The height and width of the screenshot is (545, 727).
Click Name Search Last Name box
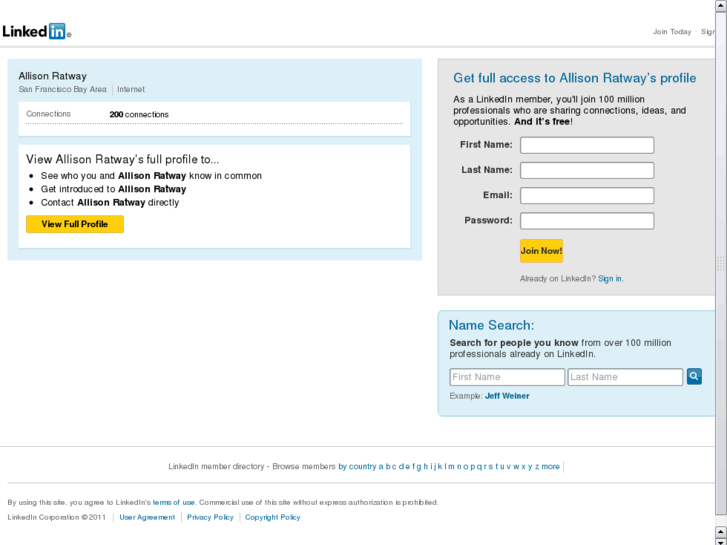coord(625,377)
